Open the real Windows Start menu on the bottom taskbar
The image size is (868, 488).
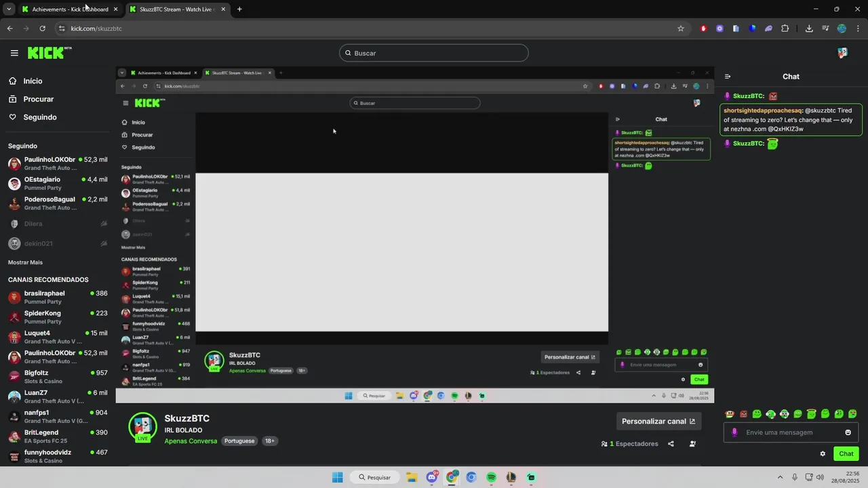click(337, 477)
